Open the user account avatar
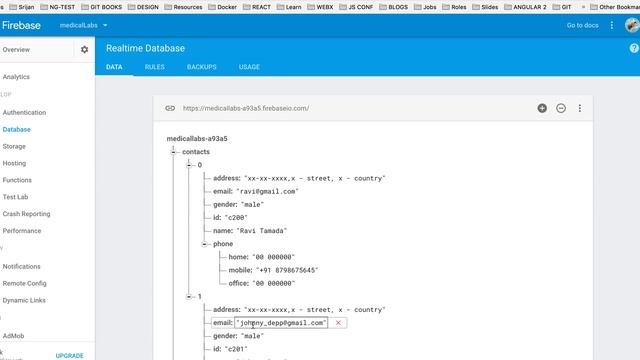Image resolution: width=640 pixels, height=360 pixels. pos(632,25)
